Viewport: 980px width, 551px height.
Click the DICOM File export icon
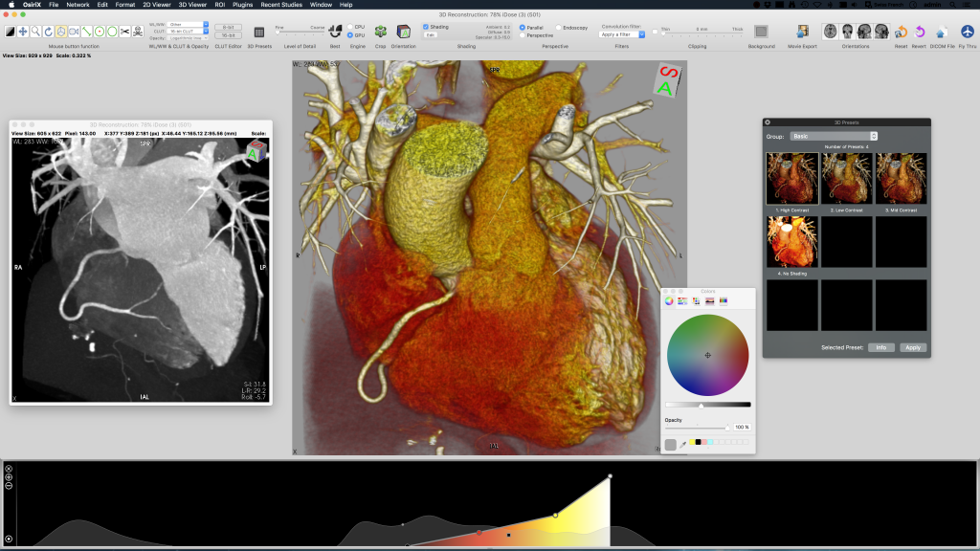click(x=944, y=32)
